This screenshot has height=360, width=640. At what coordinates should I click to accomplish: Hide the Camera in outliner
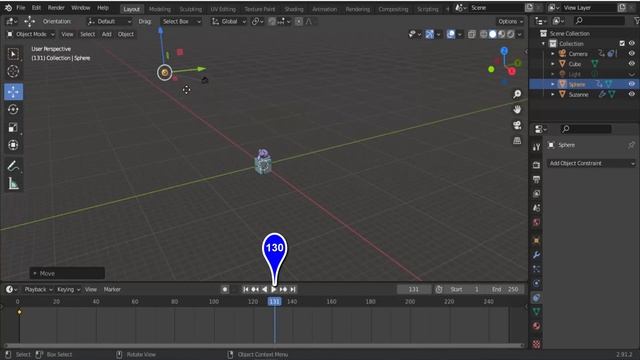(631, 53)
